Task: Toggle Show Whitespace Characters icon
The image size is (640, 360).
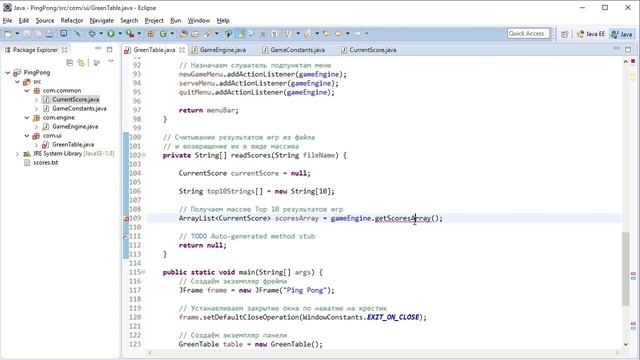Action: coord(275,34)
